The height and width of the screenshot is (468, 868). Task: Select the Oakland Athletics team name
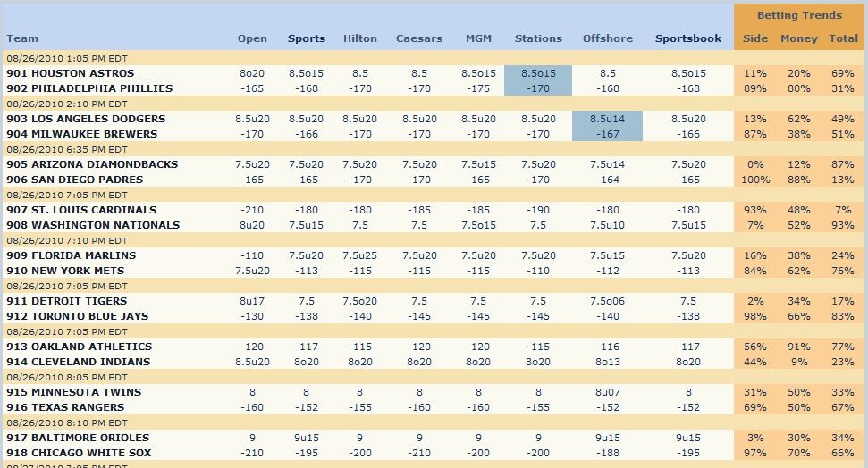point(80,347)
